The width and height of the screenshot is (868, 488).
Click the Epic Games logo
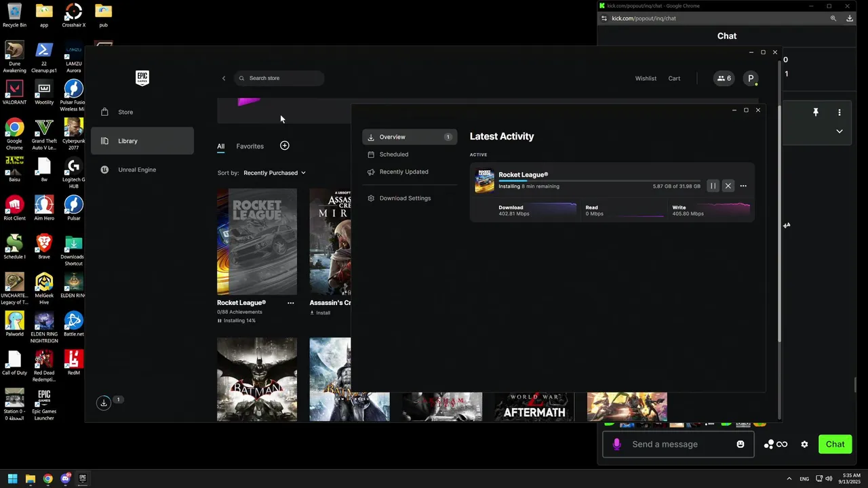[142, 78]
